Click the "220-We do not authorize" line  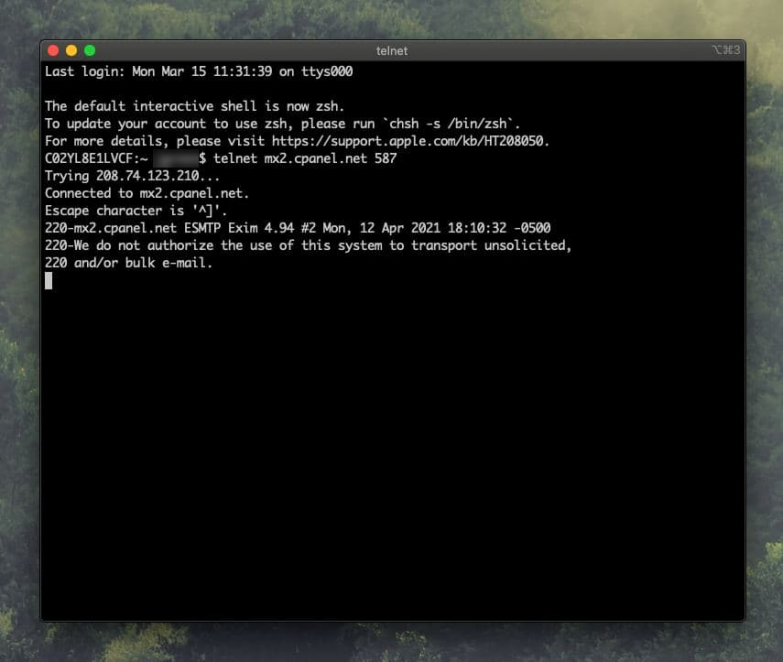click(308, 245)
